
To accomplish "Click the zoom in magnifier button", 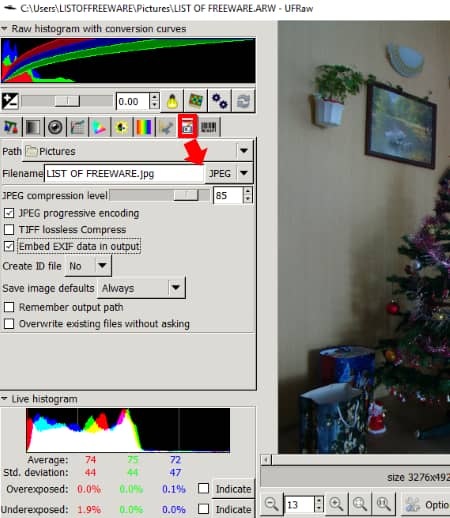I will coord(336,504).
